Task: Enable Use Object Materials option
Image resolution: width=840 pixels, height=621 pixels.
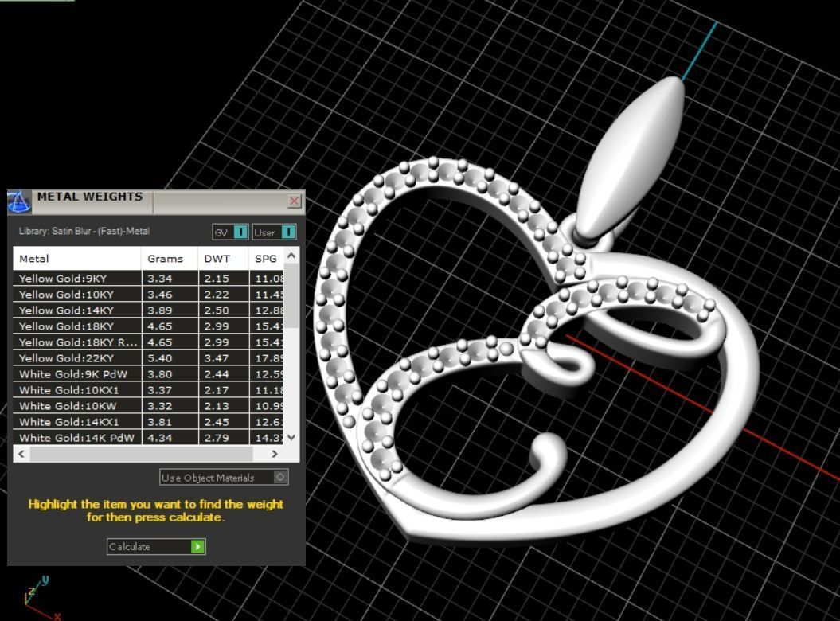Action: (224, 477)
